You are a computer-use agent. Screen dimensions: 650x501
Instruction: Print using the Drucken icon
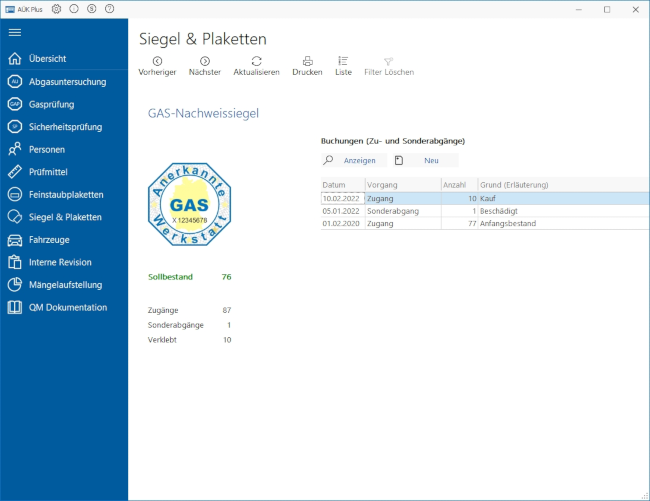pyautogui.click(x=307, y=61)
